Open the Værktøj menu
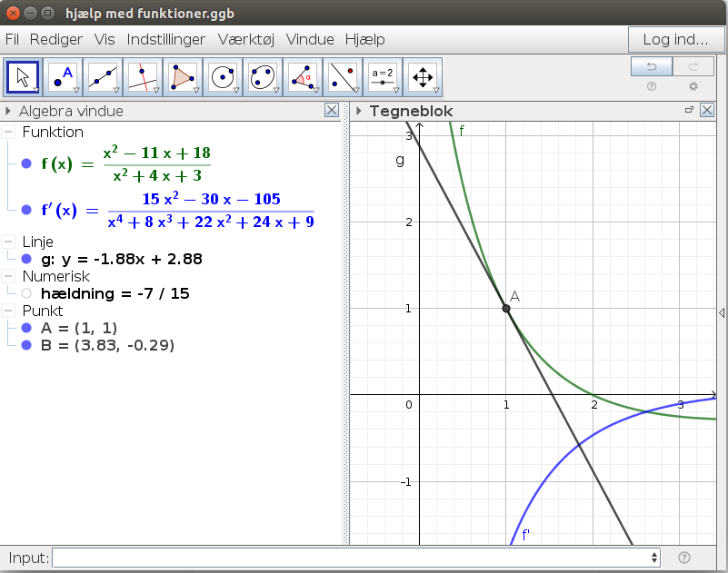728x573 pixels. pyautogui.click(x=246, y=39)
